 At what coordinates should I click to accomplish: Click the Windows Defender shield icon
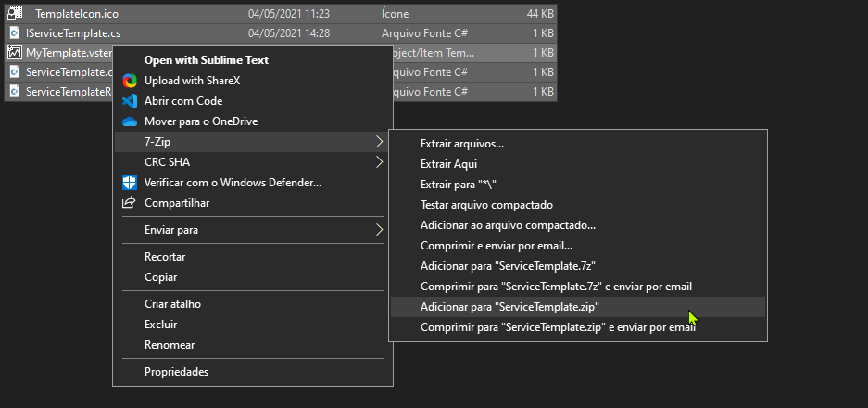(x=130, y=183)
